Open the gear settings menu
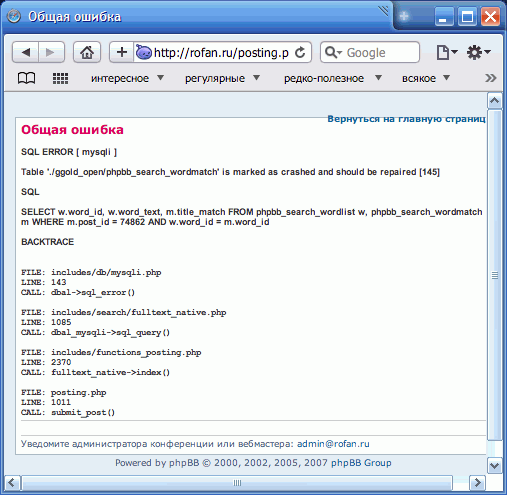Viewport: 507px width, 495px height. click(x=479, y=52)
